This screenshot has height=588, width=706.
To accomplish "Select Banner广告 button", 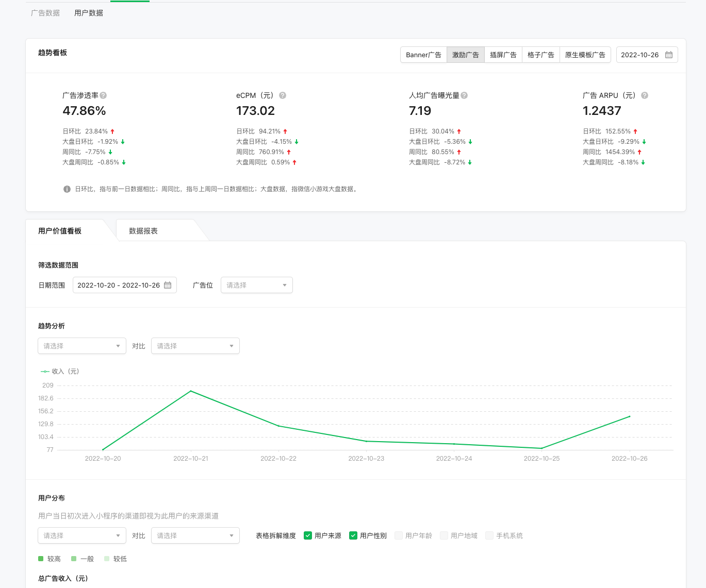I will coord(423,55).
